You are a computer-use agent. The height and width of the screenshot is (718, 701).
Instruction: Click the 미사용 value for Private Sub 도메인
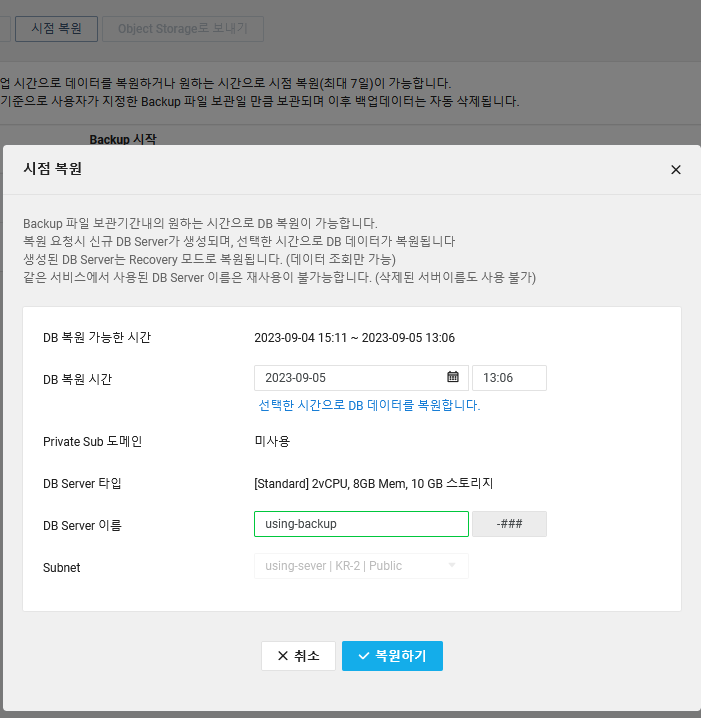click(272, 441)
